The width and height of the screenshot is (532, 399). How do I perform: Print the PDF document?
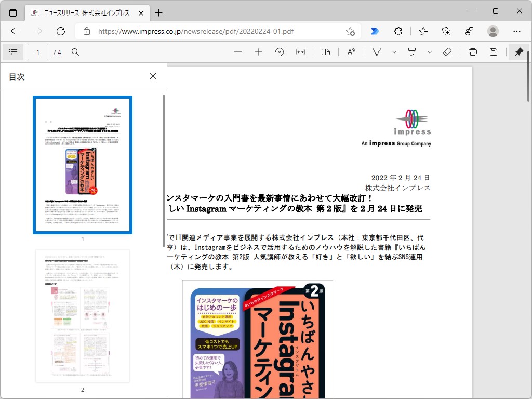tap(473, 52)
